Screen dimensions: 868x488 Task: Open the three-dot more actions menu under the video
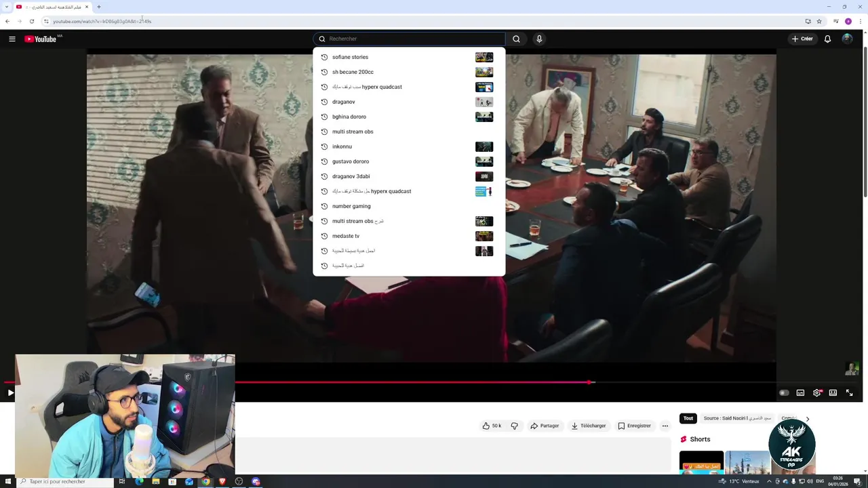(x=665, y=426)
